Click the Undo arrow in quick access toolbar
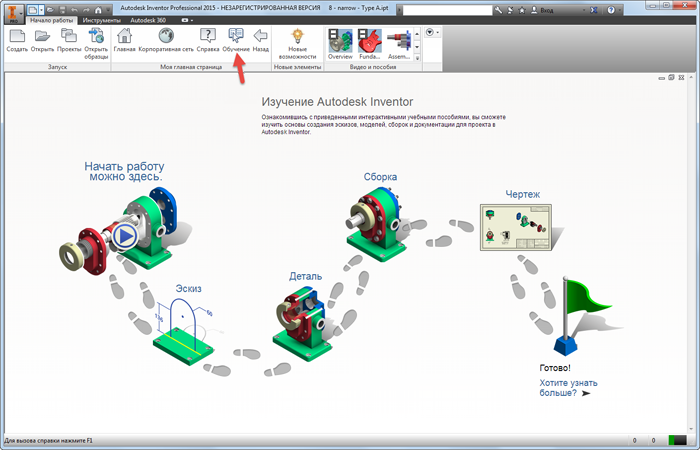Image resolution: width=700 pixels, height=450 pixels. [x=75, y=10]
